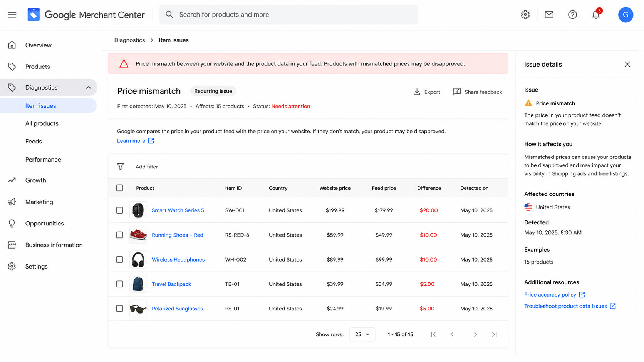Select the Polarized Sunglasses row checkbox
Screen dimensions: 644x362
pos(120,309)
